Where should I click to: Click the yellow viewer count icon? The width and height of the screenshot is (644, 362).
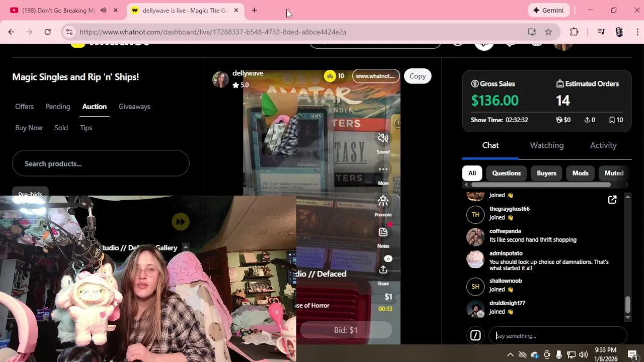330,76
